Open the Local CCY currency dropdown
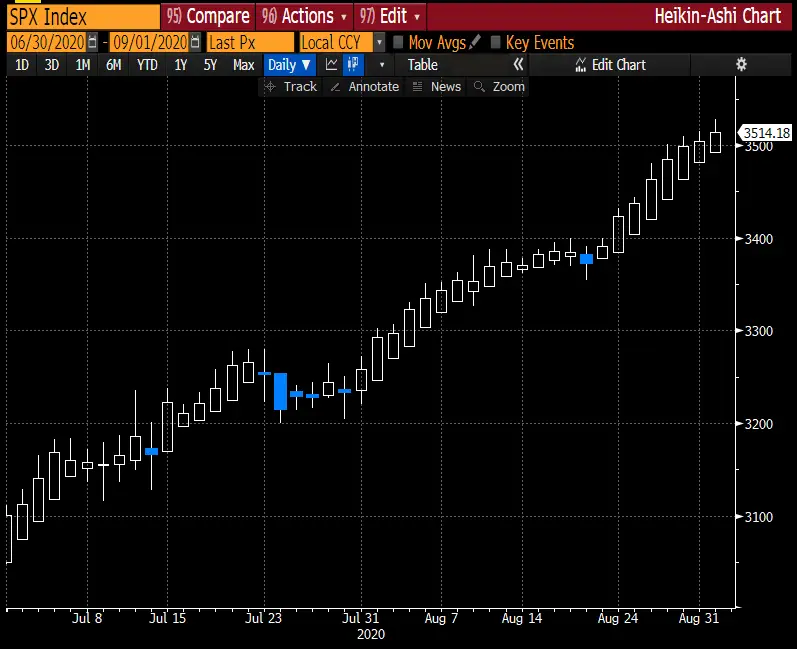This screenshot has height=649, width=797. coord(379,43)
